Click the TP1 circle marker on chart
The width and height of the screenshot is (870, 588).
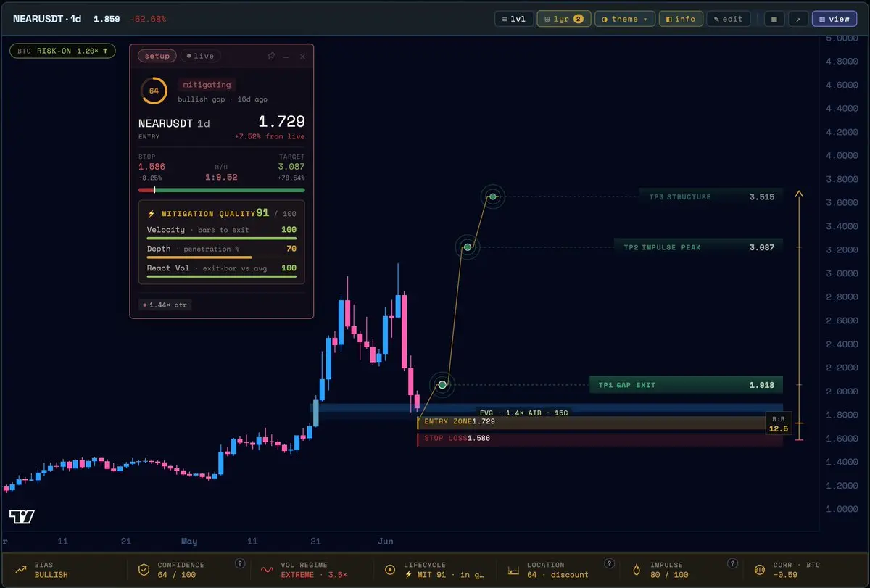(x=442, y=384)
